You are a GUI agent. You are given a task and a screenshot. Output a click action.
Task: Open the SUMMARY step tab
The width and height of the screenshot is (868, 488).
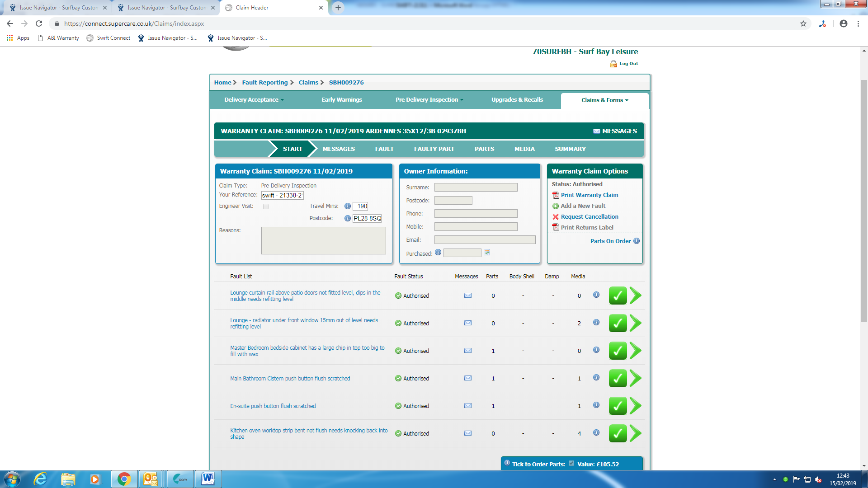click(570, 149)
